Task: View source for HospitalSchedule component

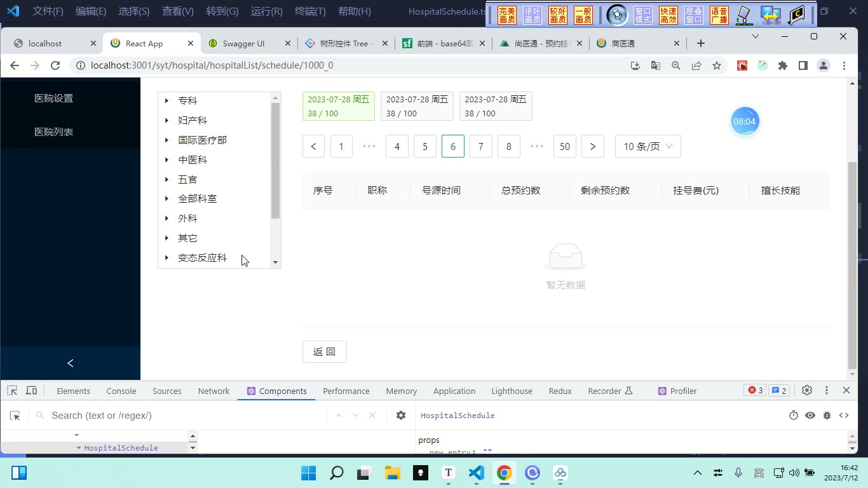Action: pos(844,416)
